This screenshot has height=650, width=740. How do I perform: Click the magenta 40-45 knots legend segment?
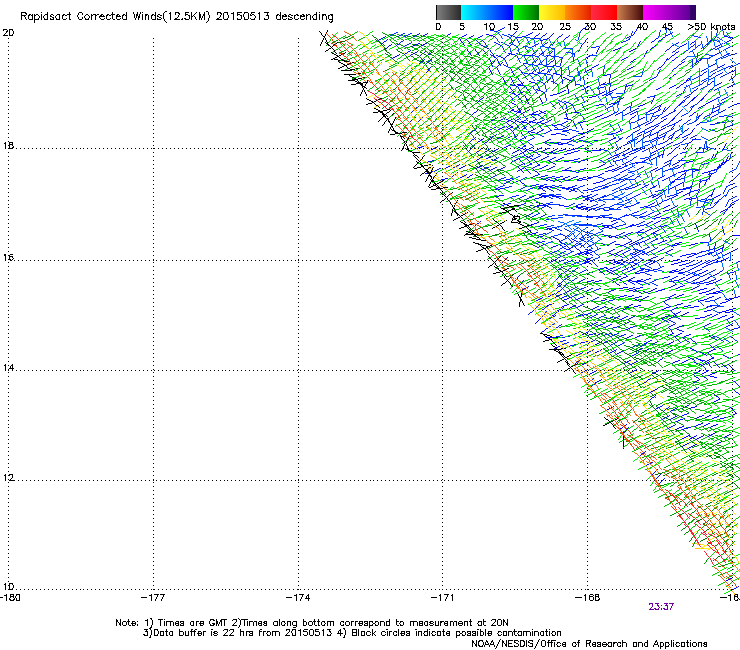pyautogui.click(x=656, y=12)
